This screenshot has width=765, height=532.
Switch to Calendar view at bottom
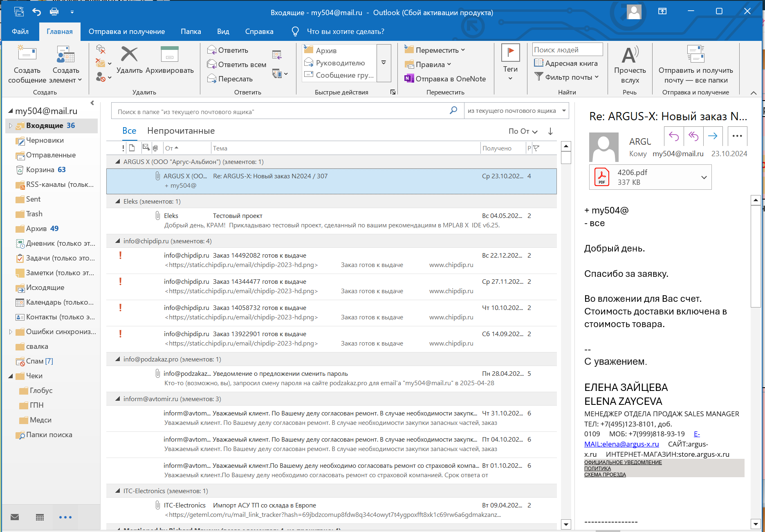[40, 517]
